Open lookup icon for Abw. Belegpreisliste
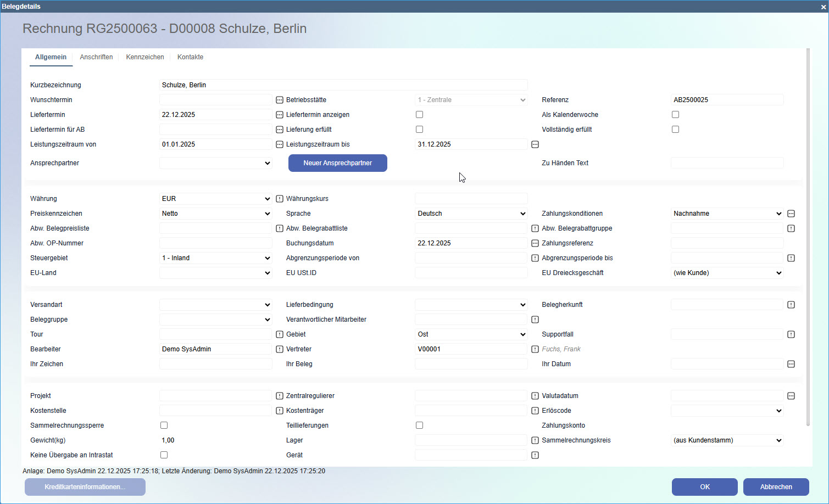This screenshot has width=829, height=504. click(x=279, y=228)
